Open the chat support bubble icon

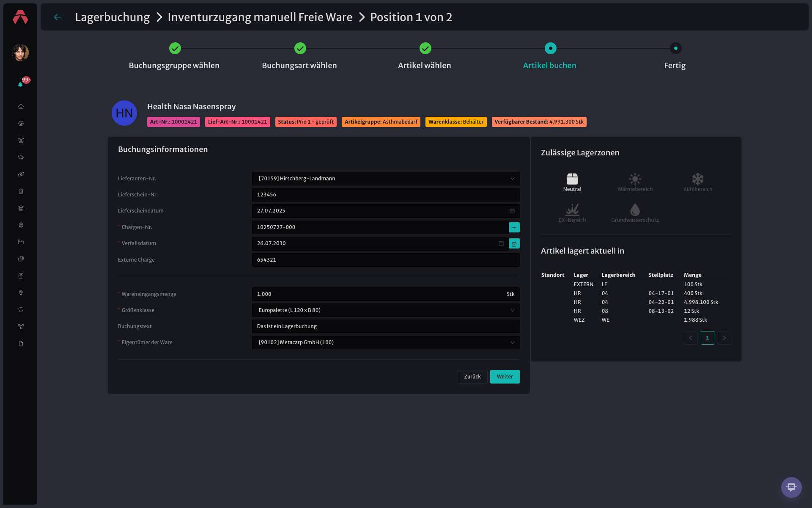[791, 487]
